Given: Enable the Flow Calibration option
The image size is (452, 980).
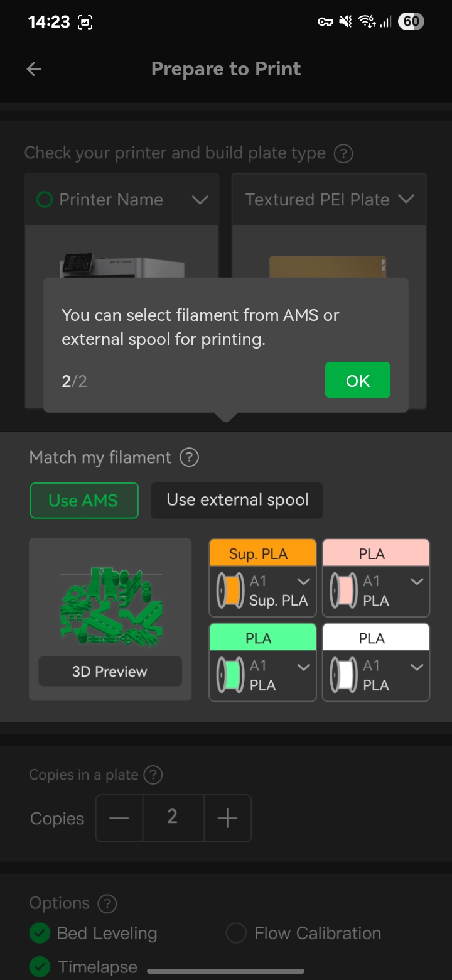Looking at the screenshot, I should pos(236,934).
